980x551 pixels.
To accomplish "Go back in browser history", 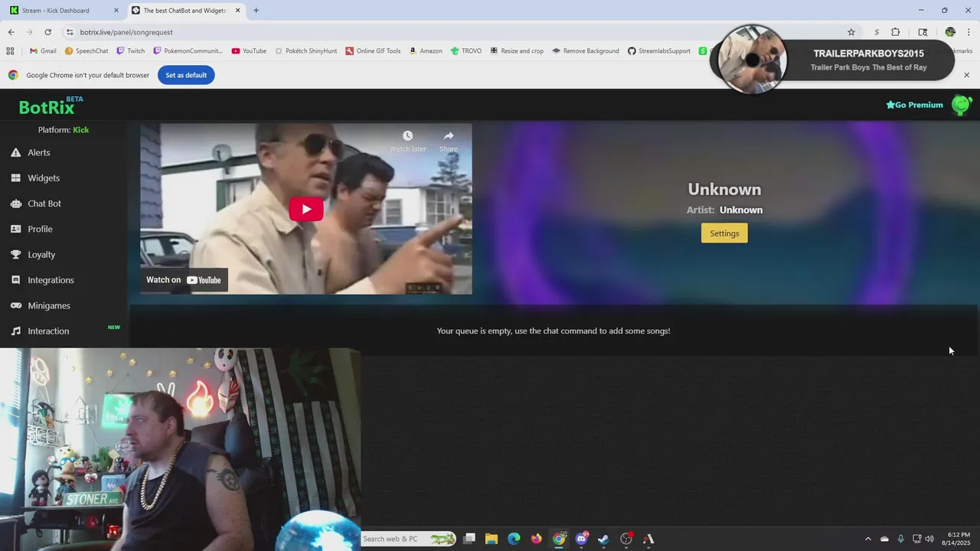I will point(11,32).
